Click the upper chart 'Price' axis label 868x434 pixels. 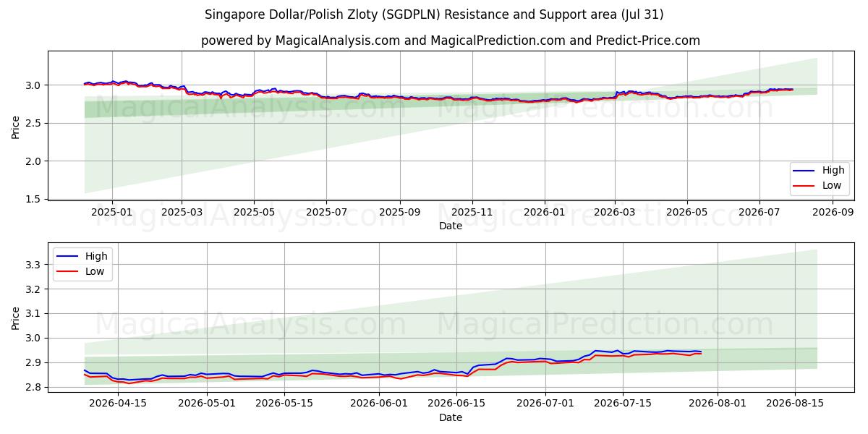pos(16,126)
